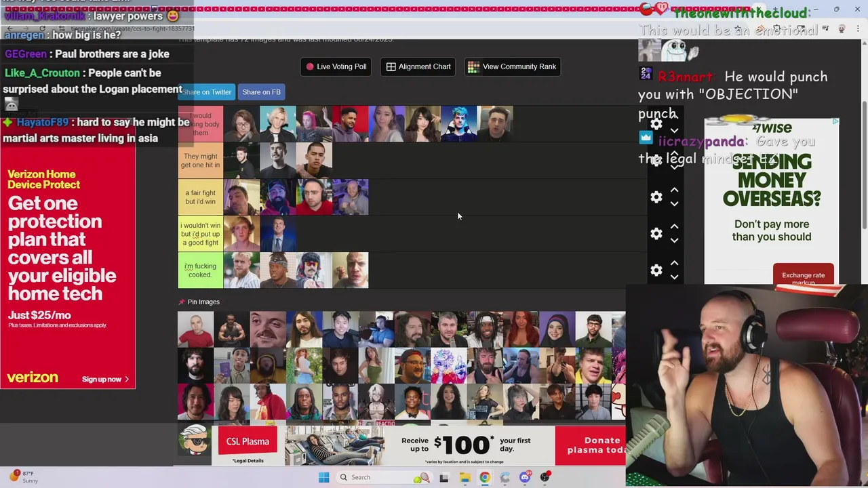The width and height of the screenshot is (868, 488).
Task: Click Share on Twitter
Action: tap(207, 92)
